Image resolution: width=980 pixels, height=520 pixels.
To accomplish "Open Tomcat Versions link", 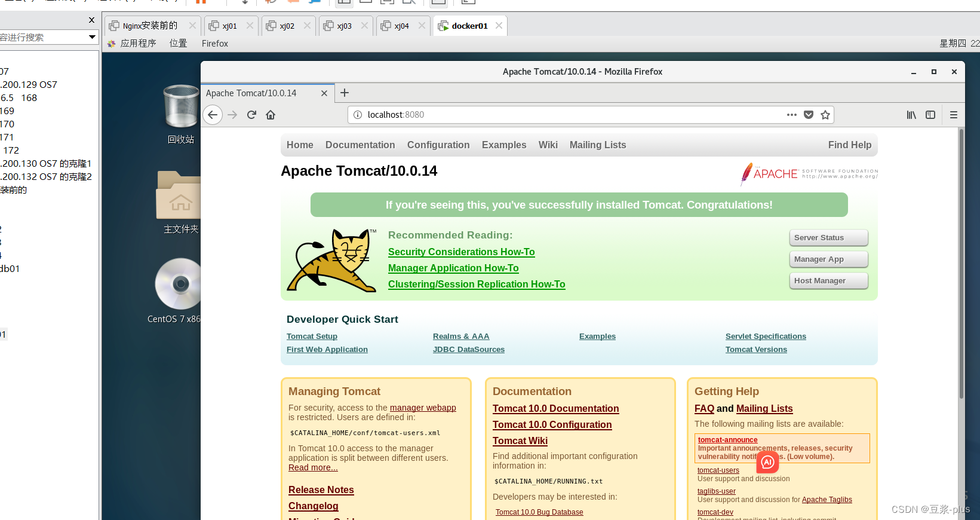I will coord(756,350).
